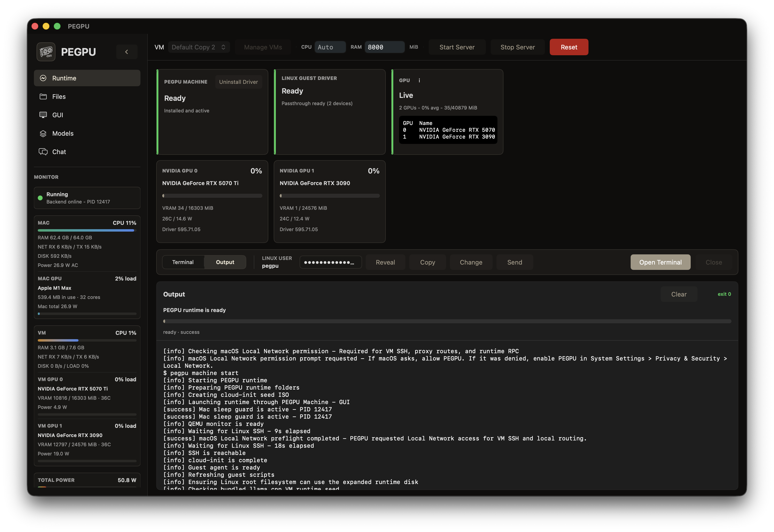The width and height of the screenshot is (774, 532).
Task: Click the PEGPU Machine status card
Action: 212,112
